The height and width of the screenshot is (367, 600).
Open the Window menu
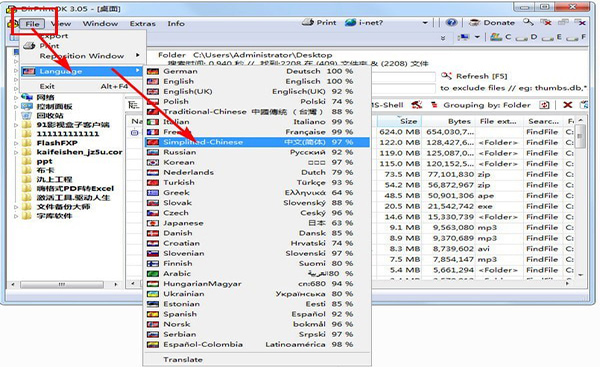(100, 24)
